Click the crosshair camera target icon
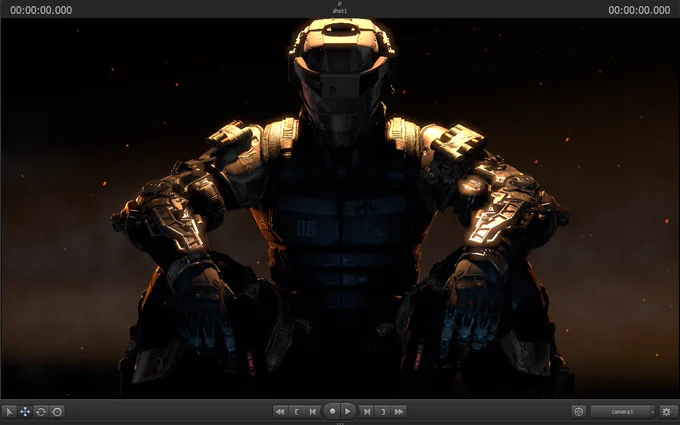 pyautogui.click(x=578, y=411)
